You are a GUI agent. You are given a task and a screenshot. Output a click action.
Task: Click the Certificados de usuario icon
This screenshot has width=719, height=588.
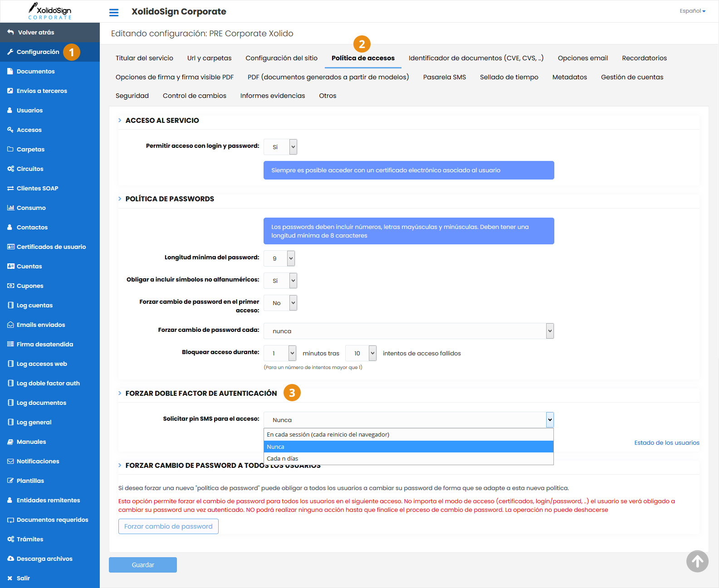coord(11,247)
